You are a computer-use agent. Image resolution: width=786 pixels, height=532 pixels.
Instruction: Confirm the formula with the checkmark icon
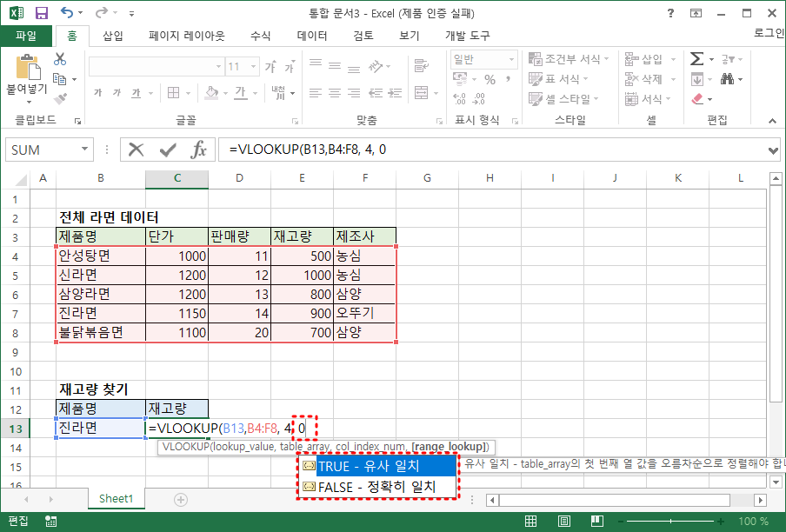(x=168, y=150)
